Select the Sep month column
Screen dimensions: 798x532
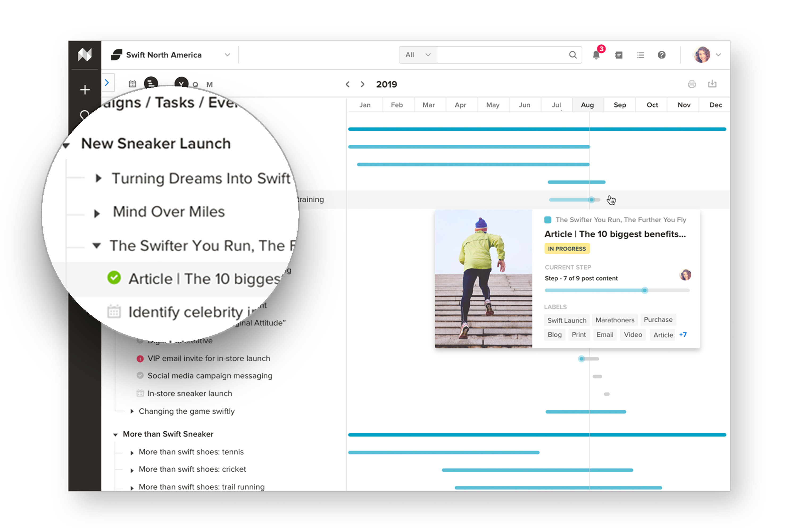click(620, 105)
